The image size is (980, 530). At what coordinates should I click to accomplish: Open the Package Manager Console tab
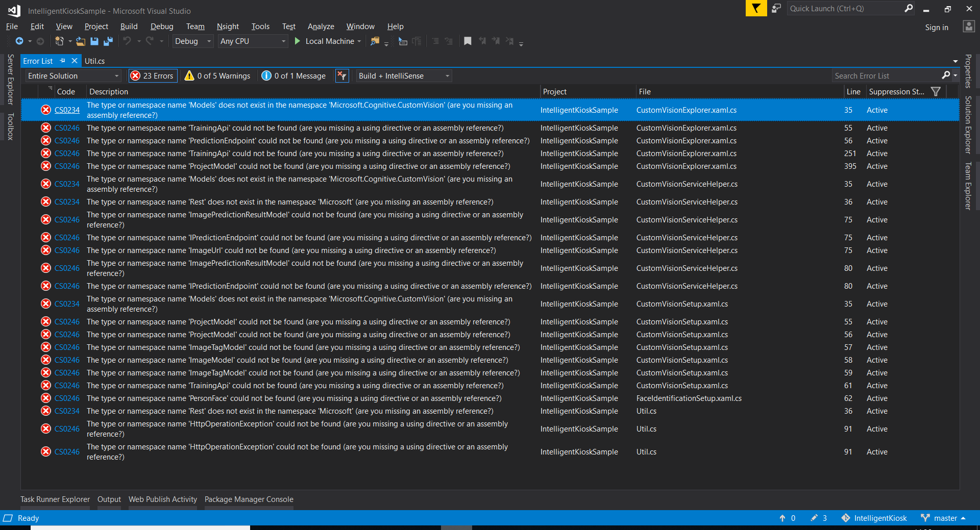pyautogui.click(x=249, y=499)
